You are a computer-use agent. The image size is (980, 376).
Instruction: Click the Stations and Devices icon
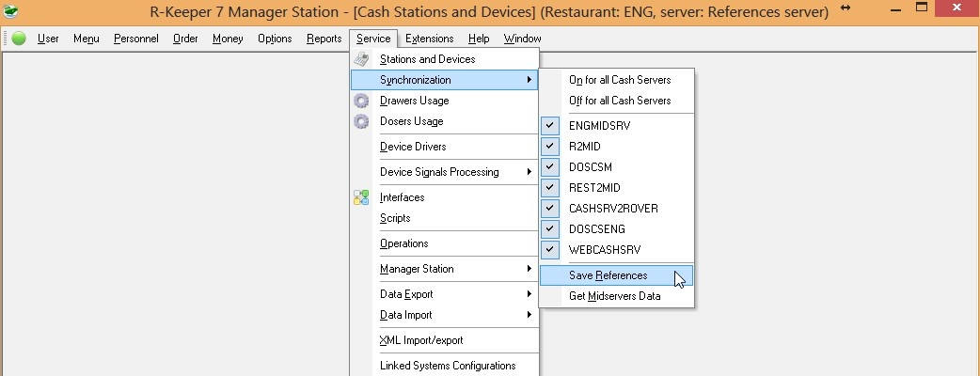tap(361, 59)
